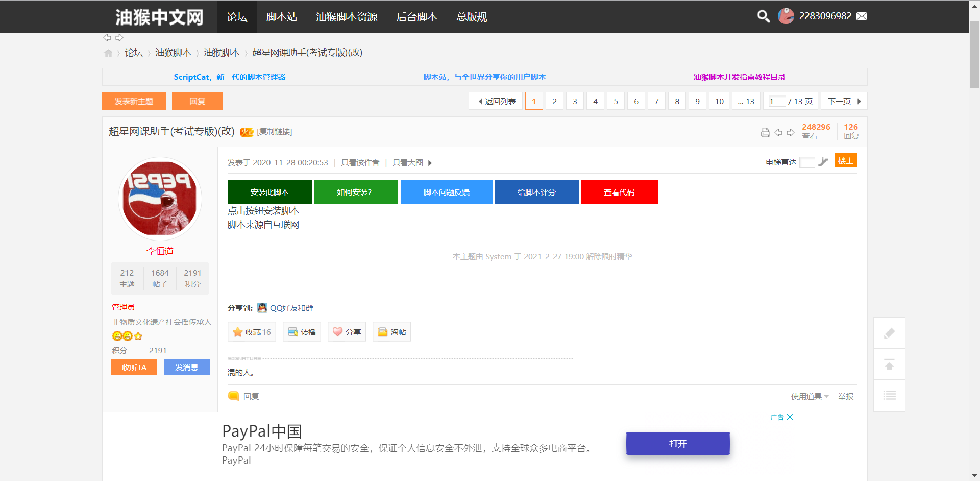Screen dimensions: 980x481
Task: Open previous thread arrow beside printer icon
Action: click(x=778, y=132)
